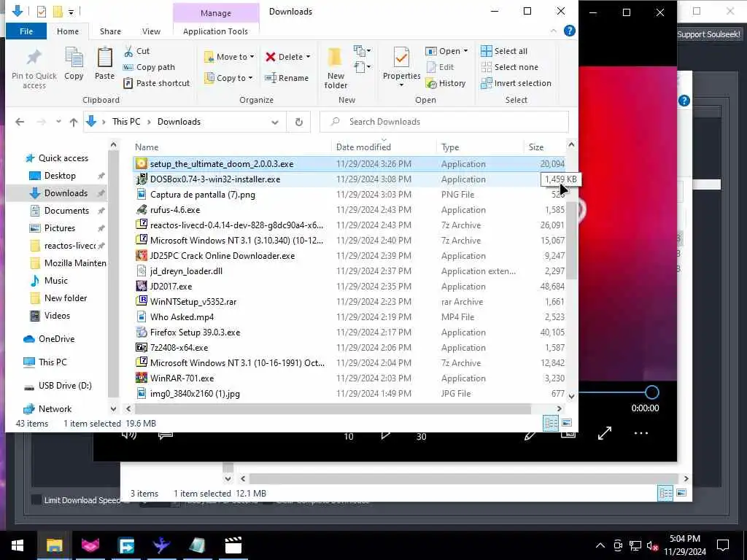Open Application Tools ribbon tab
Image resolution: width=747 pixels, height=560 pixels.
coord(215,31)
